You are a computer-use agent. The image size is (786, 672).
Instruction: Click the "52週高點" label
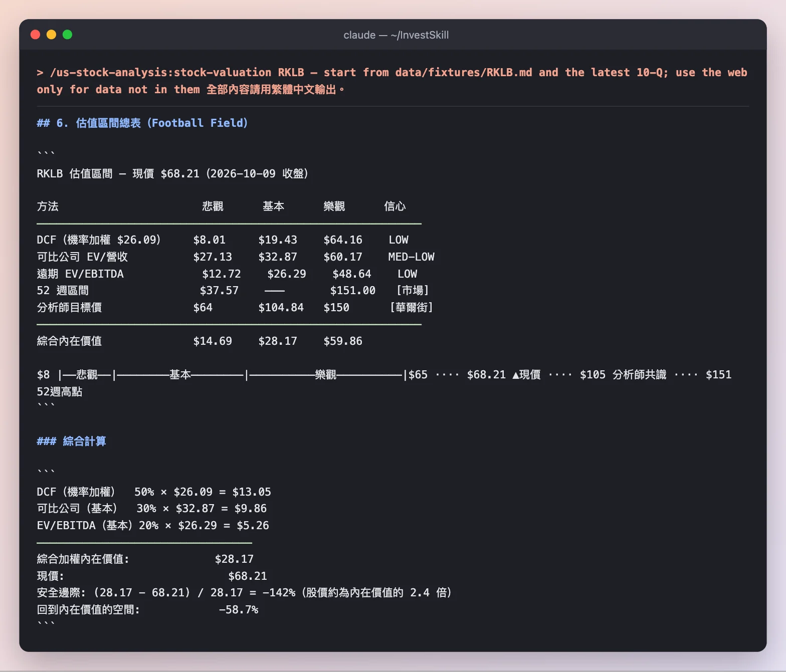pos(60,392)
